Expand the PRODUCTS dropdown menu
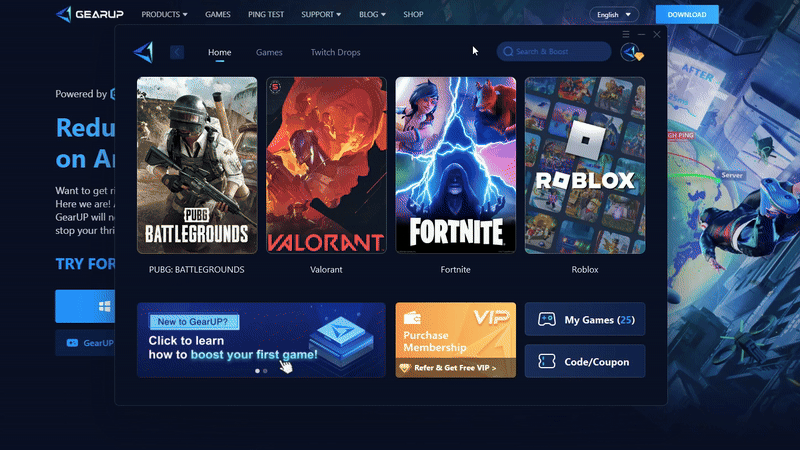The width and height of the screenshot is (800, 450). pyautogui.click(x=164, y=14)
